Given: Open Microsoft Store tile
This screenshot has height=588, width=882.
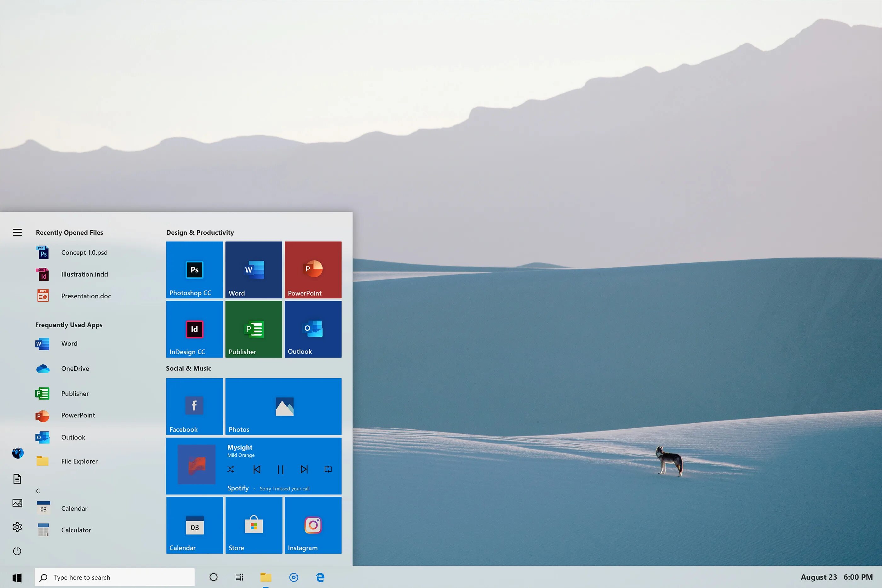Looking at the screenshot, I should pyautogui.click(x=253, y=525).
